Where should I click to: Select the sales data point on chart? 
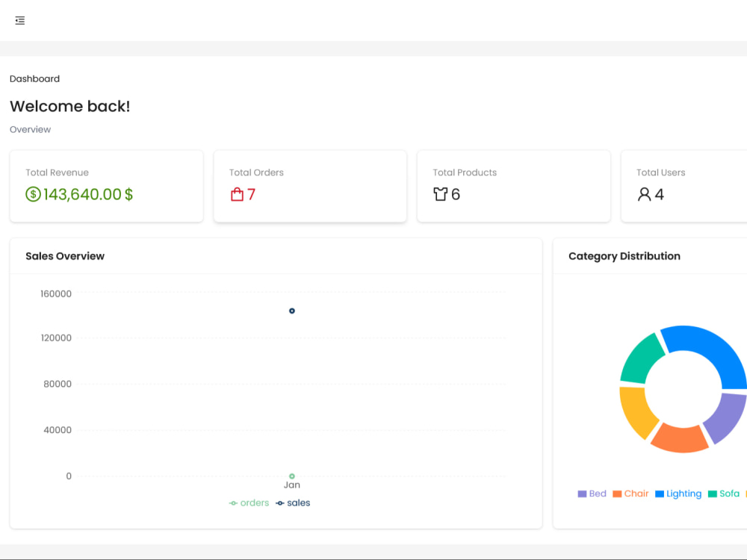(x=292, y=311)
